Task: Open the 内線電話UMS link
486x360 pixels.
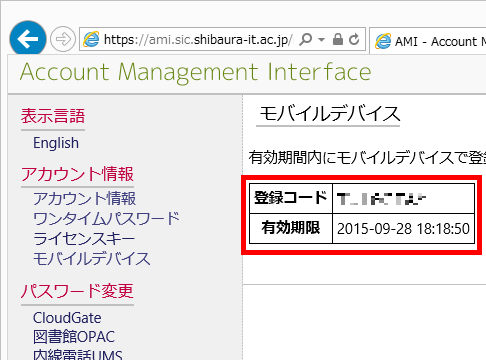Action: click(78, 354)
